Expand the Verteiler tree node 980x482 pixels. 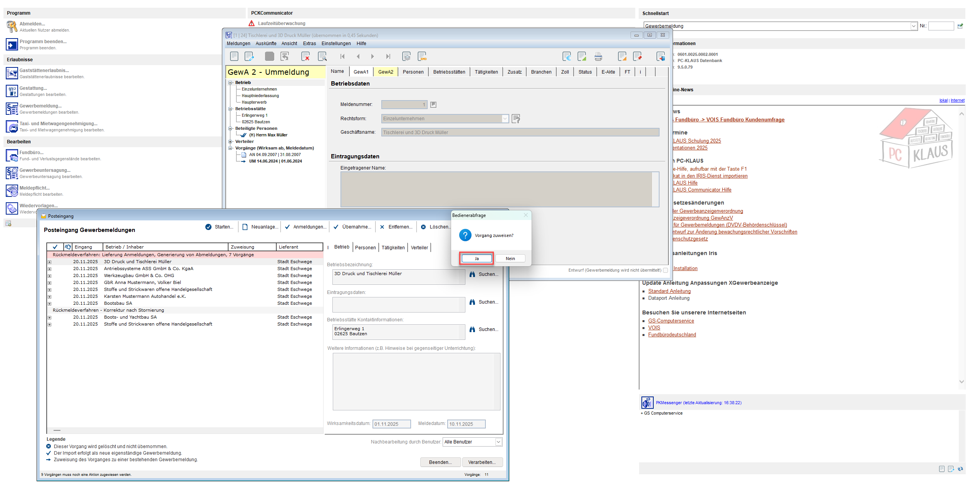click(x=230, y=142)
